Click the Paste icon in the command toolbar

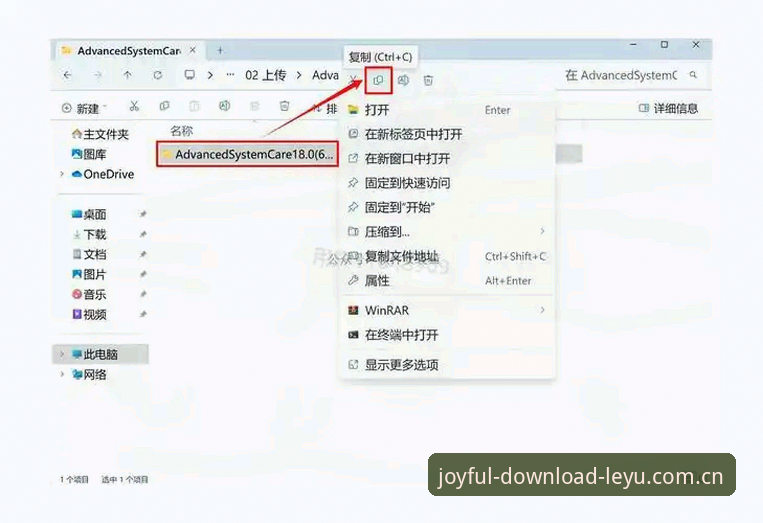pos(194,106)
